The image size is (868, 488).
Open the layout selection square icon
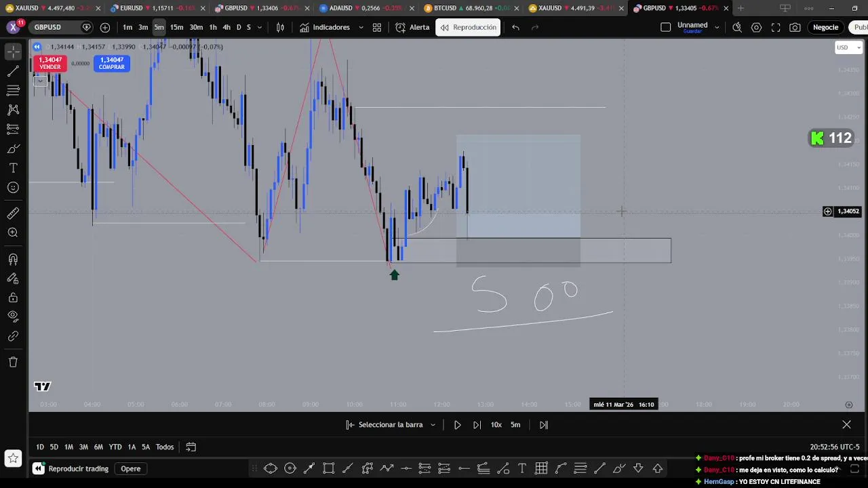click(x=665, y=27)
